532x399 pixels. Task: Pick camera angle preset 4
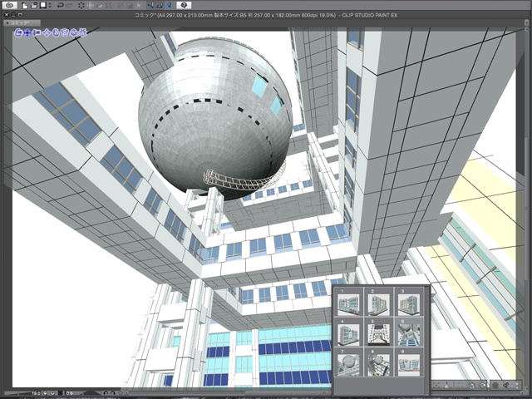click(348, 332)
